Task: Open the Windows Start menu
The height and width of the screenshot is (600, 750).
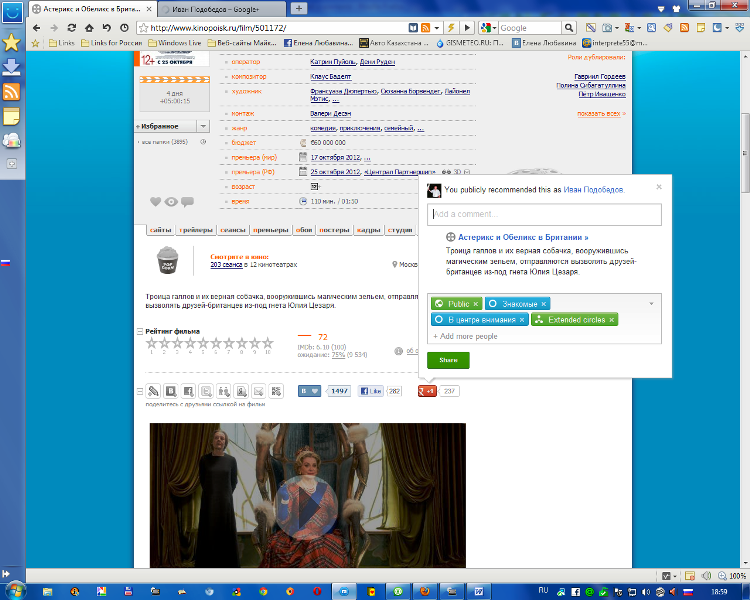Action: coord(14,590)
